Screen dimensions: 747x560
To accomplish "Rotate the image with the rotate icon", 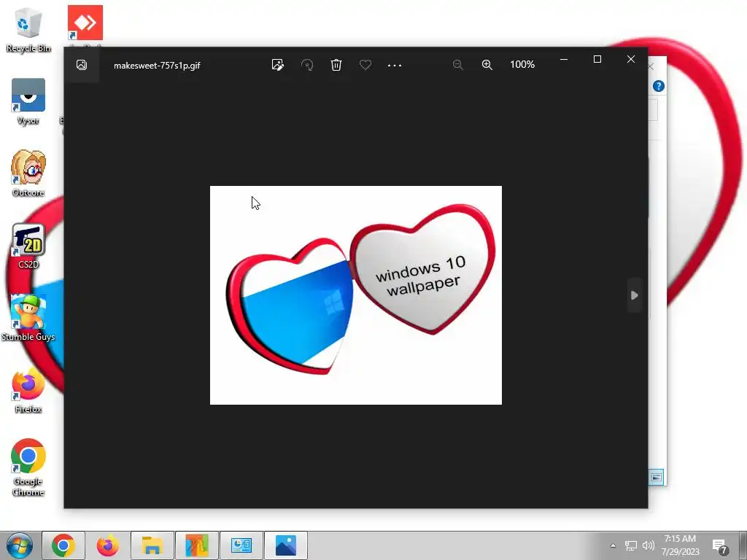I will (x=307, y=65).
